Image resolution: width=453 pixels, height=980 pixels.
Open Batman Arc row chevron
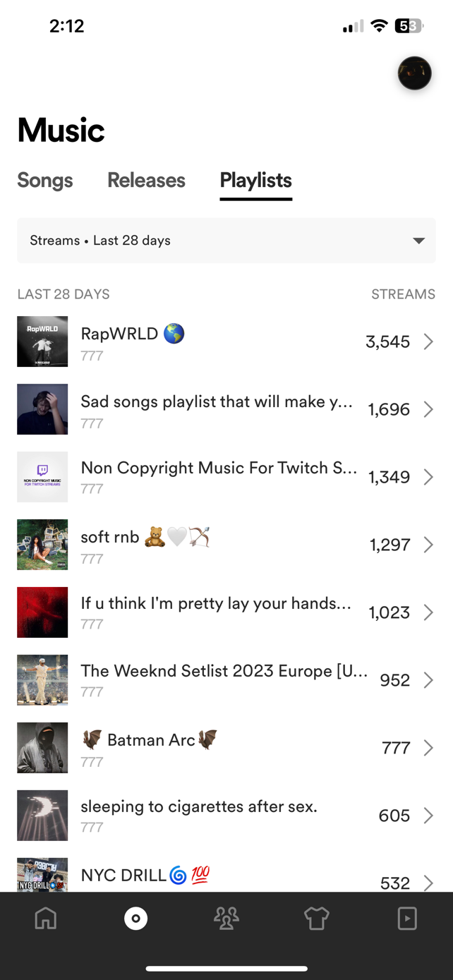(x=428, y=748)
